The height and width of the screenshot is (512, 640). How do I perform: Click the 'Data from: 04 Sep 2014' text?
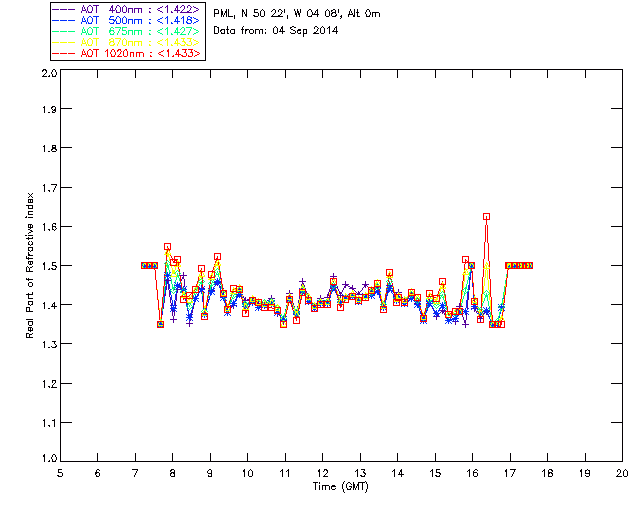pos(276,31)
